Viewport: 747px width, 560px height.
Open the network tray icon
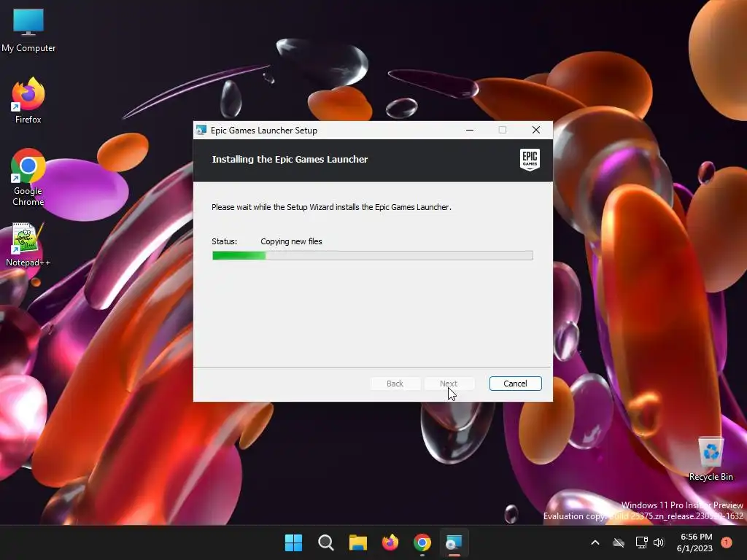(x=642, y=542)
